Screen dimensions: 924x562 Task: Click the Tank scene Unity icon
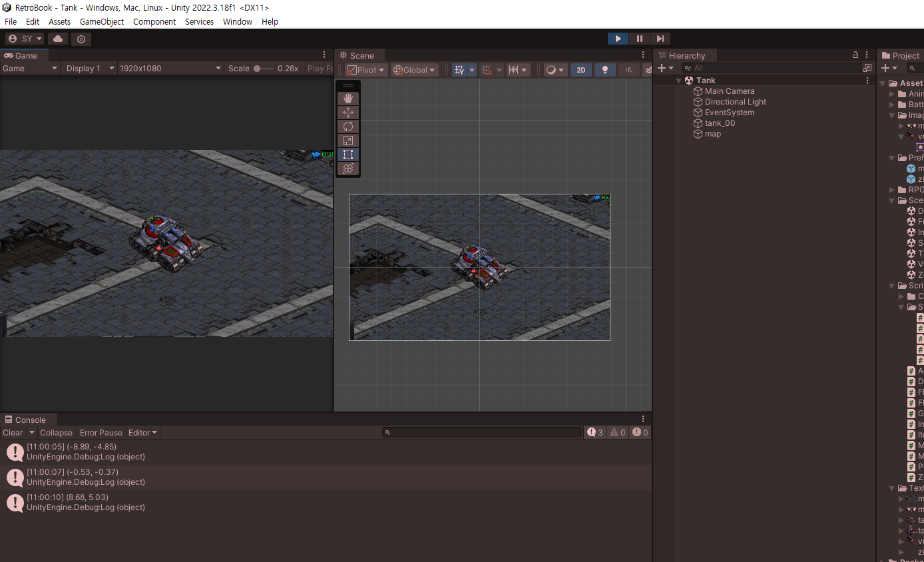689,81
